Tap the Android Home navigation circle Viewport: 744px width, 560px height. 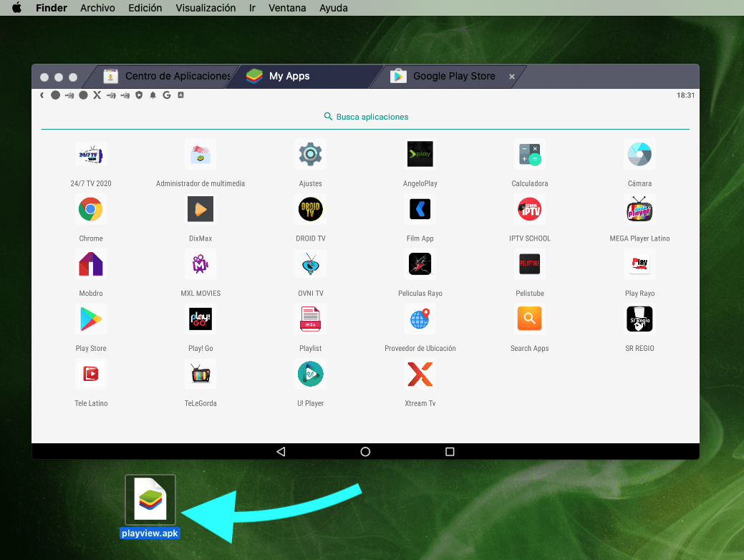tap(365, 451)
